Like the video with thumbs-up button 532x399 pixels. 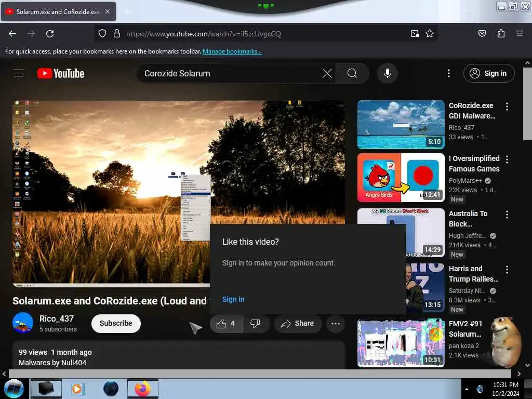coord(227,323)
